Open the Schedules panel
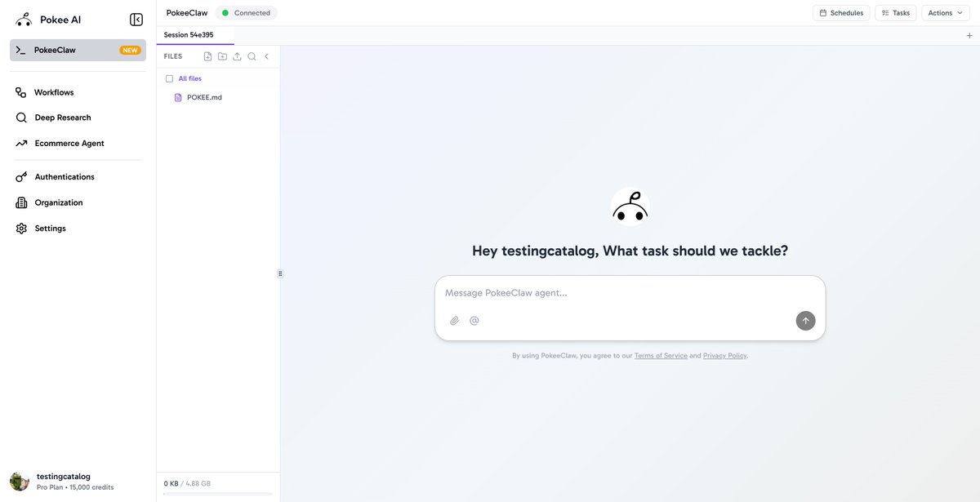Viewport: 980px width, 502px height. 840,12
